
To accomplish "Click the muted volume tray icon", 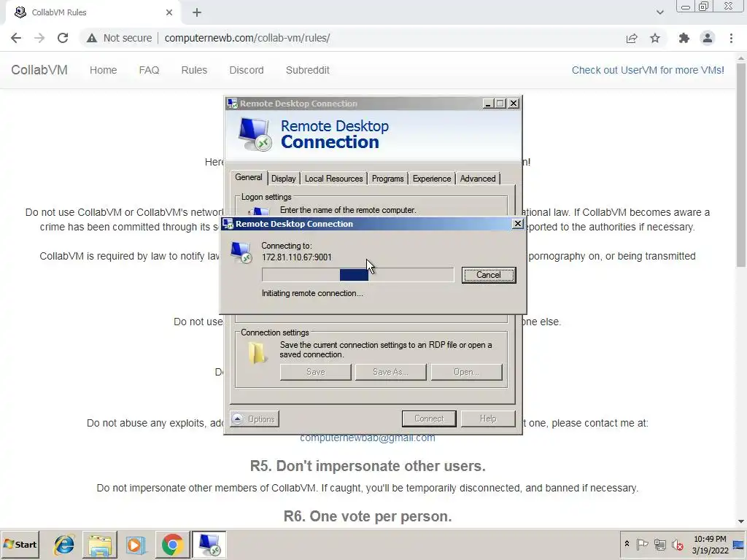I will pos(677,544).
